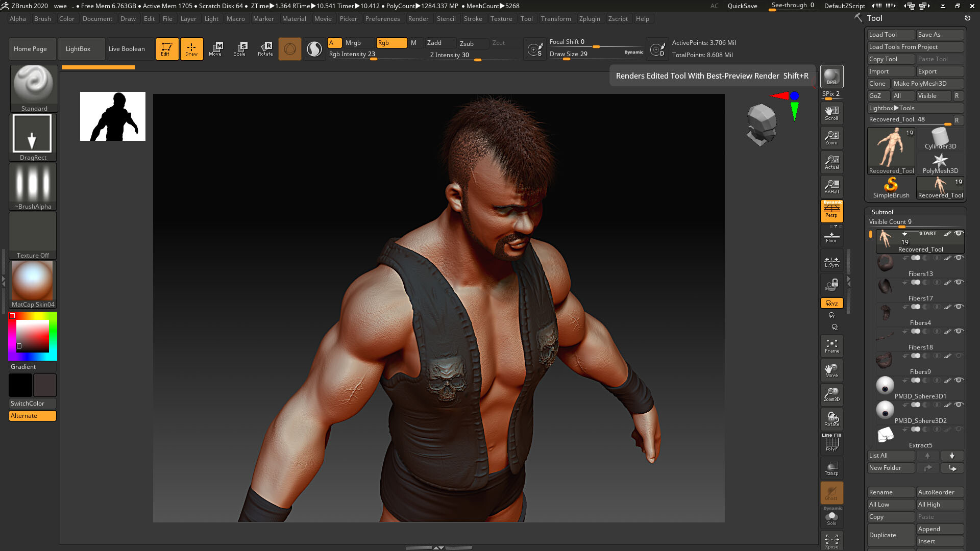Open the Zplugin menu
This screenshot has height=551, width=980.
pos(590,19)
